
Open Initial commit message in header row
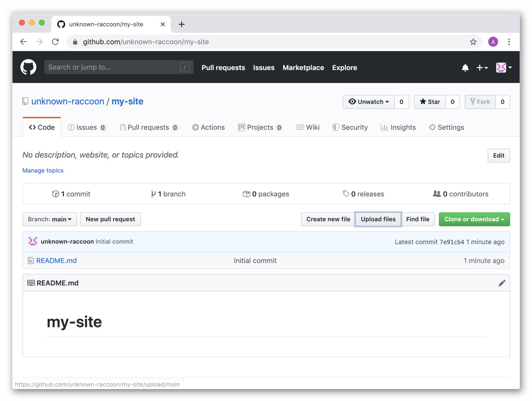coord(114,242)
